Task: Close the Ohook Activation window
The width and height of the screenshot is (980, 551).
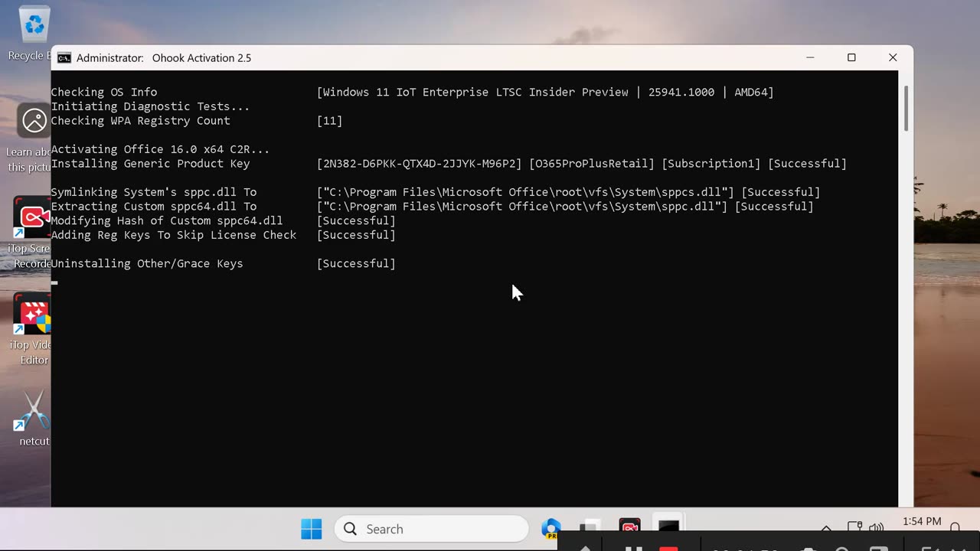Action: [x=893, y=58]
